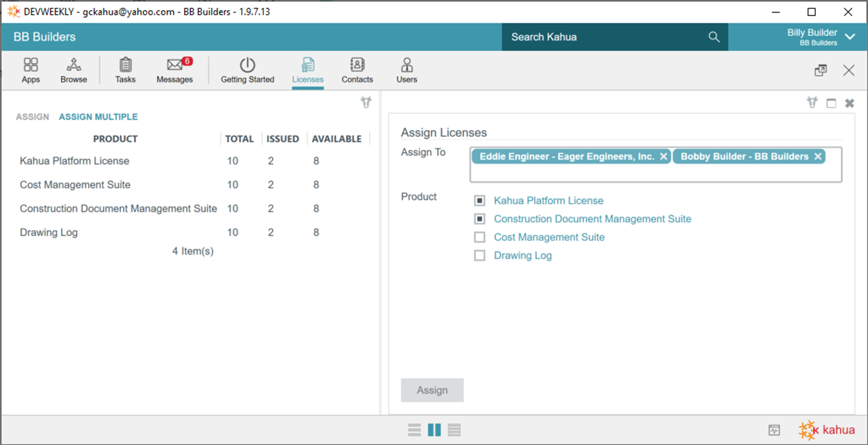Select split-view layout icon in footer

click(x=434, y=430)
